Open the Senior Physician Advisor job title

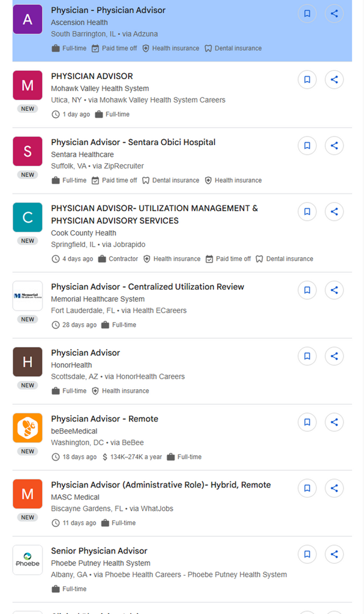pyautogui.click(x=99, y=550)
